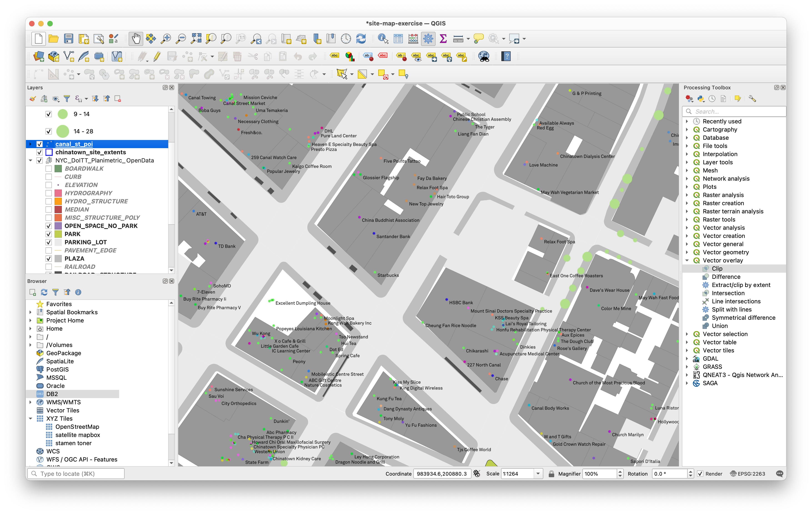Toggle the PARK layer checkbox
Image resolution: width=812 pixels, height=514 pixels.
click(49, 234)
